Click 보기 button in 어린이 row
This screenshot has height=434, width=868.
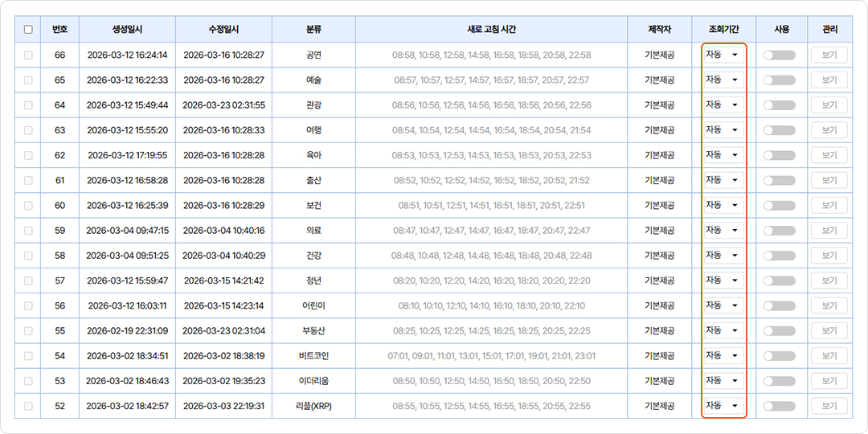point(829,306)
